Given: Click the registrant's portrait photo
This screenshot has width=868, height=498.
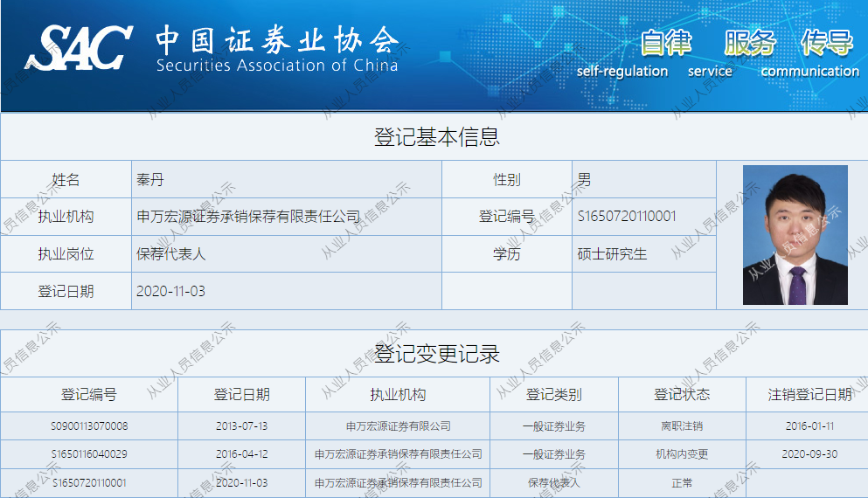Looking at the screenshot, I should (x=795, y=235).
